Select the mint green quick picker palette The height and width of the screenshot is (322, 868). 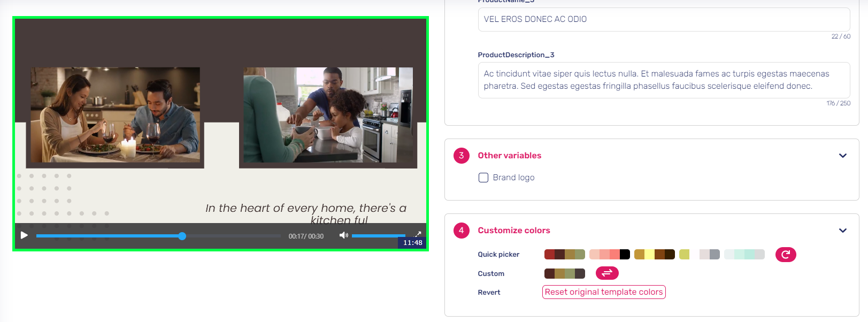744,255
